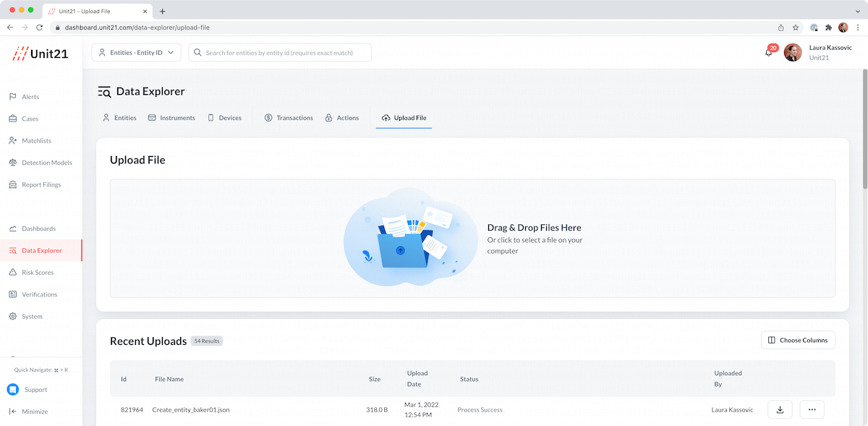The image size is (868, 426).
Task: Open the Entities - Entity ID dropdown
Action: point(136,53)
